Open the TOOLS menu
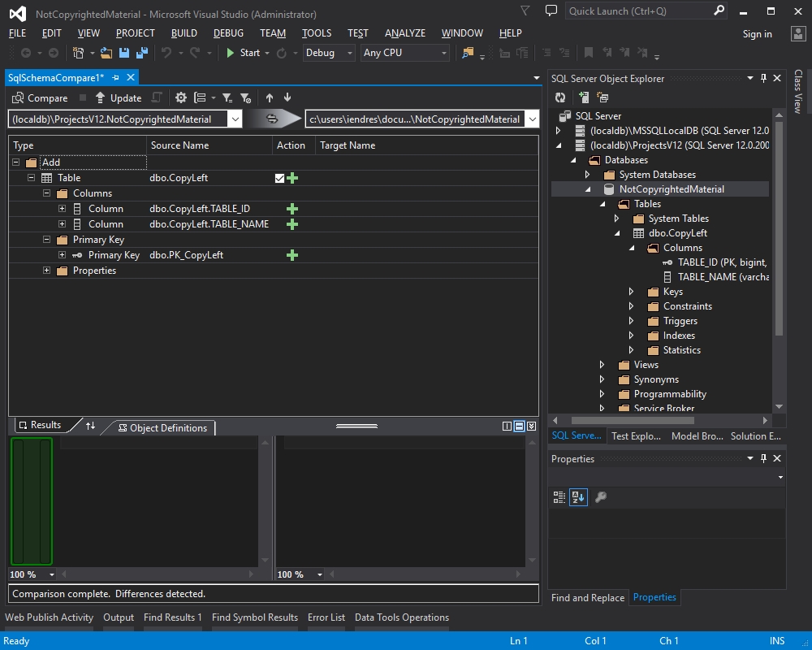Screen dimensions: 812x650 click(317, 33)
